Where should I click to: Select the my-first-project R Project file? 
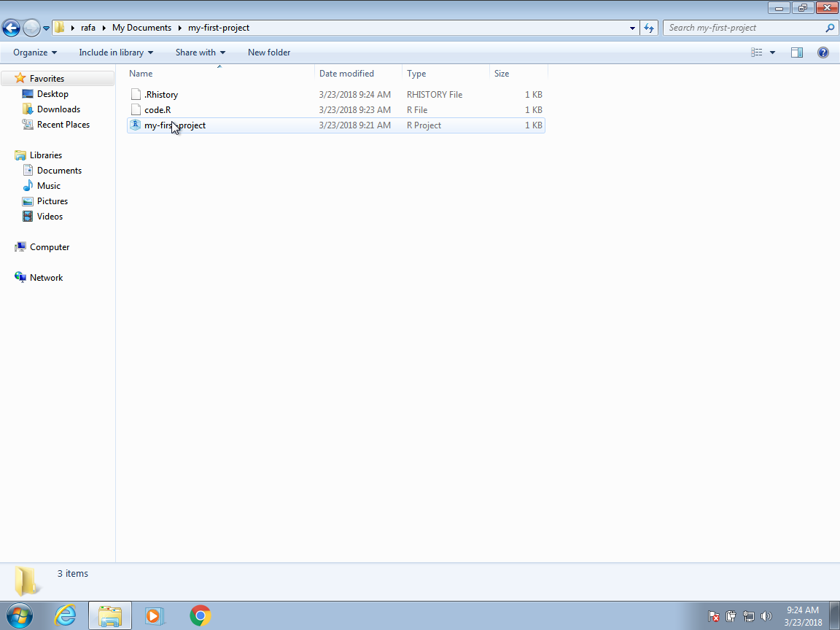pyautogui.click(x=336, y=125)
